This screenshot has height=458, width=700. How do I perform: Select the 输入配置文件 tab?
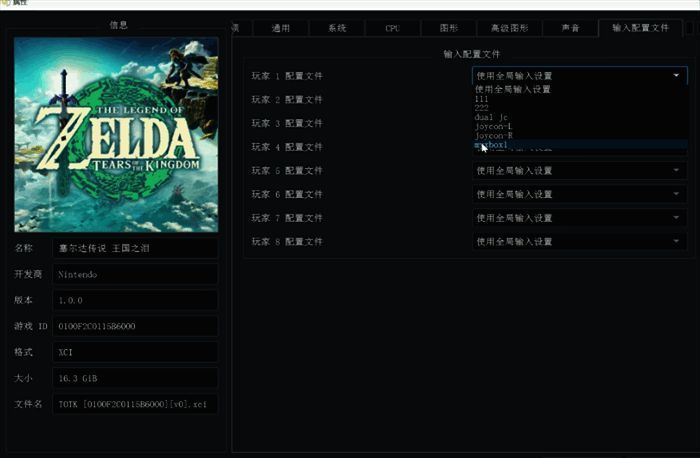(640, 28)
